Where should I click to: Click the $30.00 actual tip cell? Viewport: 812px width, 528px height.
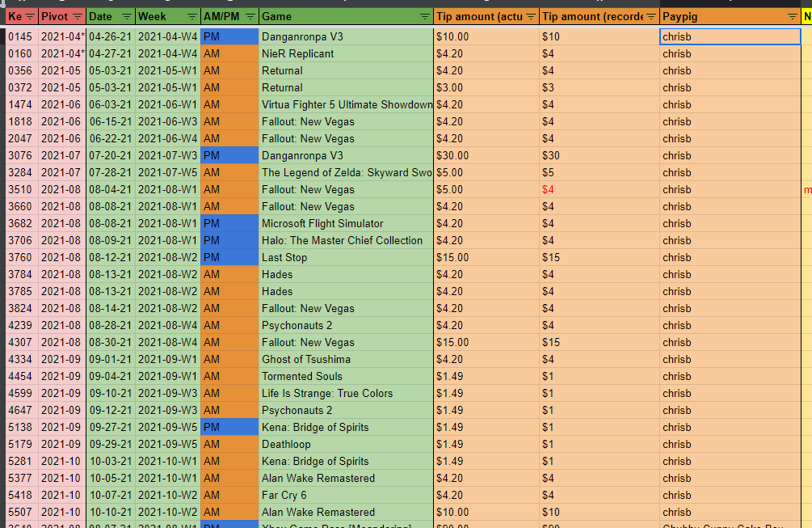click(486, 155)
